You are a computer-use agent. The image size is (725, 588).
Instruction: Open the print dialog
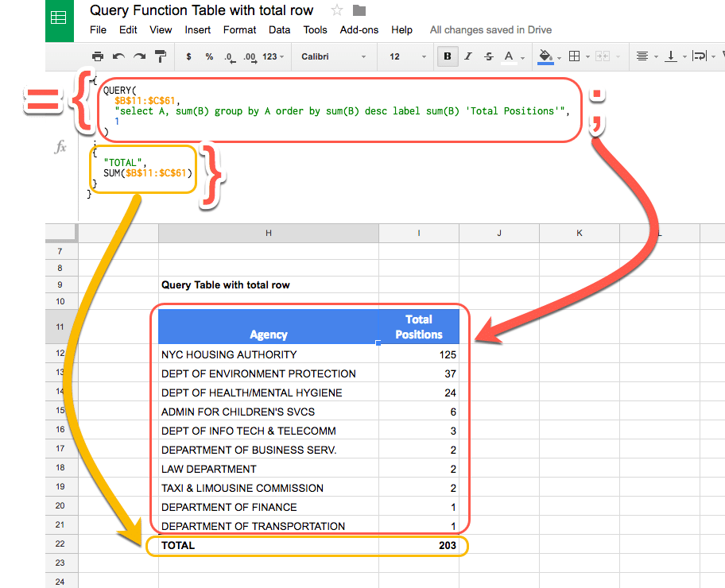point(99,56)
